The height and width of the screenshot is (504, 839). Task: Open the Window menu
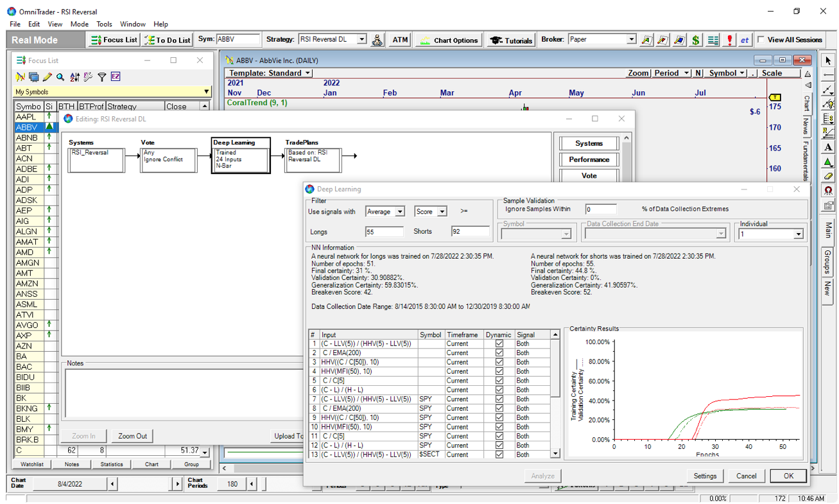pyautogui.click(x=133, y=24)
